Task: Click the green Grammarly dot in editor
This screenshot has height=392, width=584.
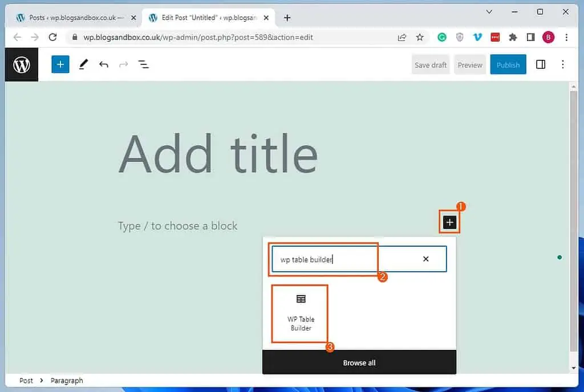Action: pyautogui.click(x=559, y=258)
